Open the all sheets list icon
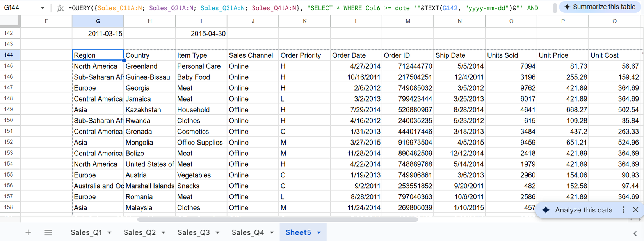This screenshot has height=241, width=644. pos(48,232)
